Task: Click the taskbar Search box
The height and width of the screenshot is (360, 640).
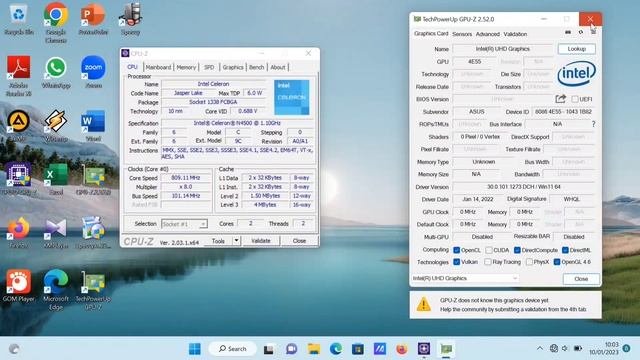Action: (232, 349)
